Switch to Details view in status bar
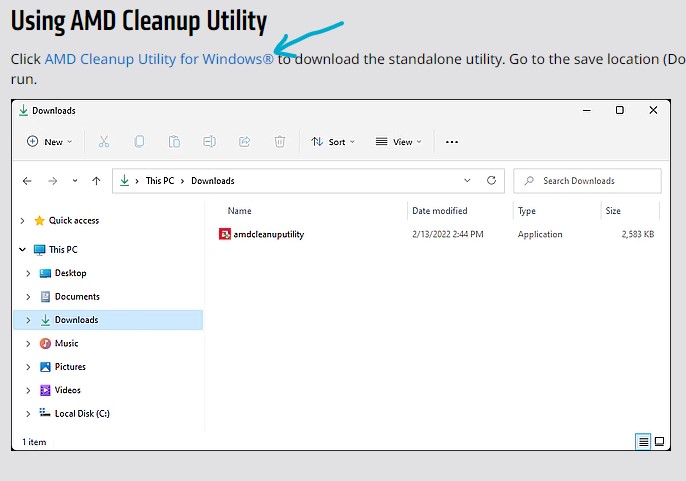Viewport: 686px width, 481px height. (x=643, y=442)
